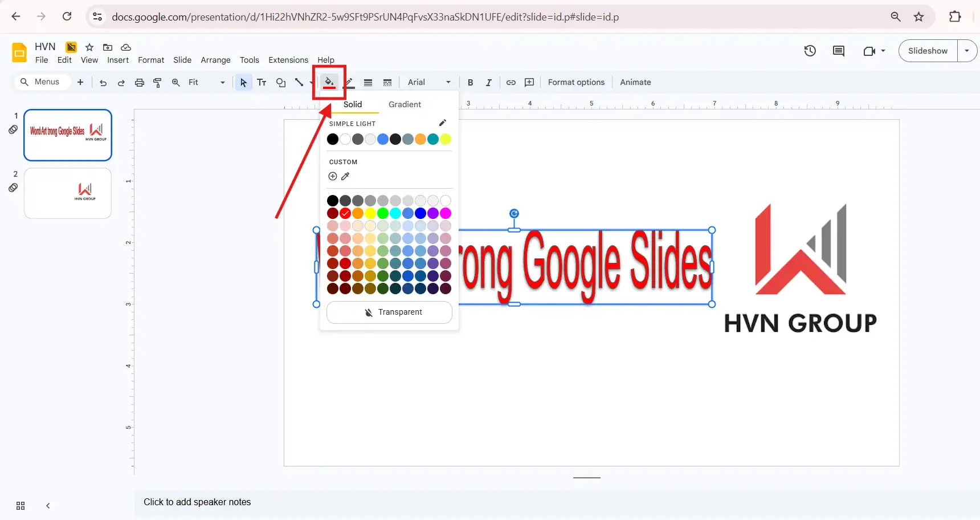The height and width of the screenshot is (520, 980).
Task: Open version history
Action: tap(810, 51)
